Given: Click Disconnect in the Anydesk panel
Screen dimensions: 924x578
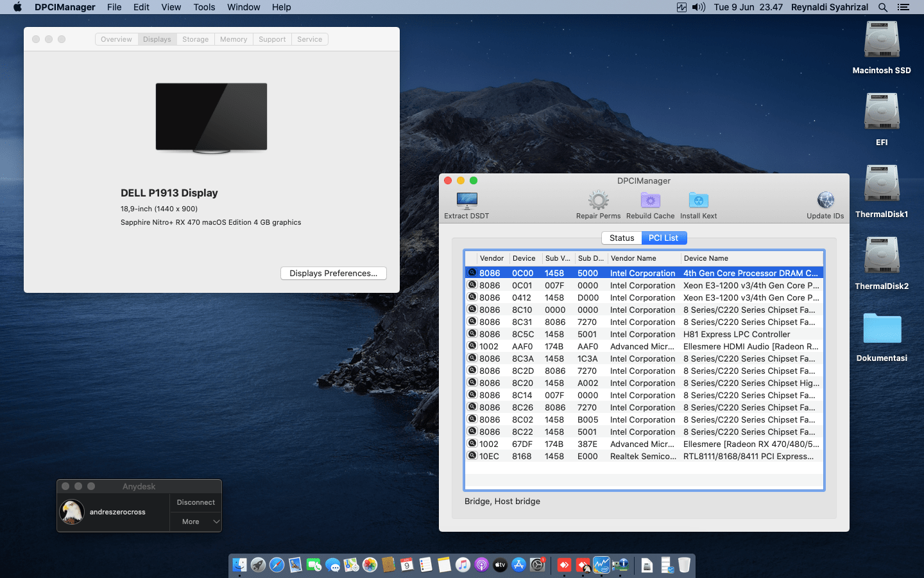Looking at the screenshot, I should pos(196,502).
